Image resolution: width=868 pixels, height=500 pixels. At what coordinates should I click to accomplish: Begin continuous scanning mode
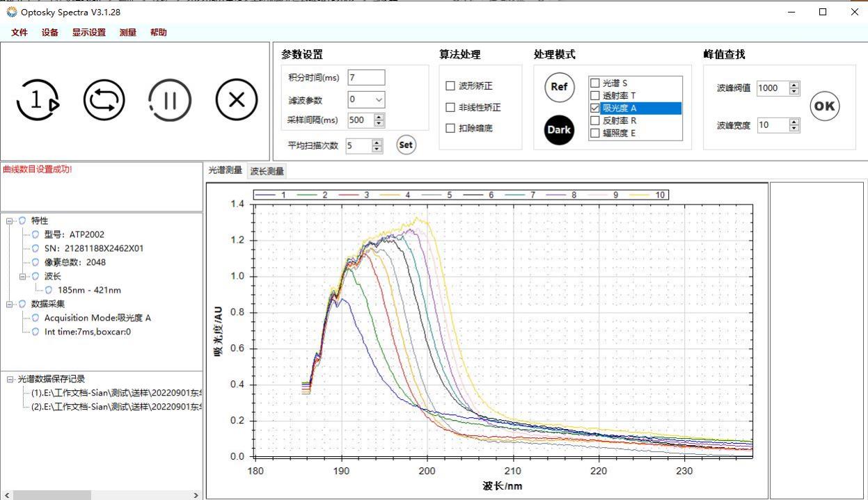(104, 100)
